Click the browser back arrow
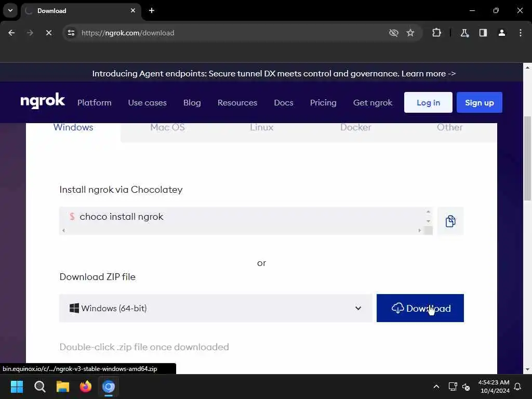 11,33
